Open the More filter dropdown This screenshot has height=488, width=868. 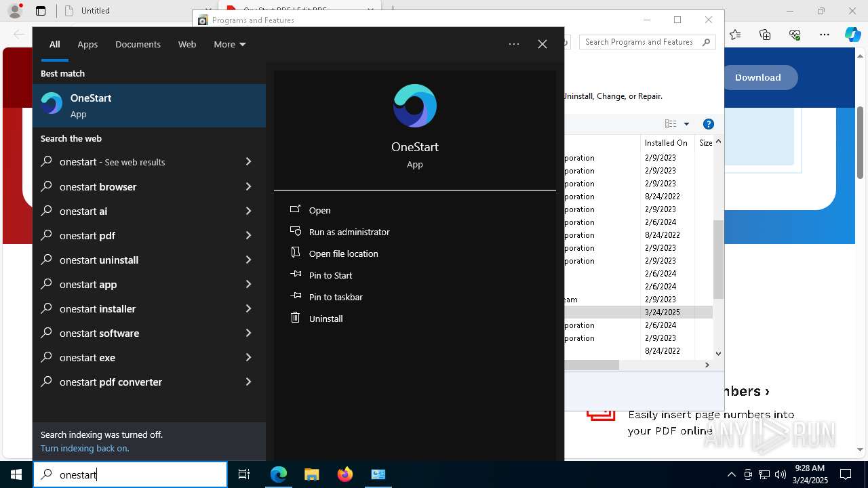(x=229, y=44)
